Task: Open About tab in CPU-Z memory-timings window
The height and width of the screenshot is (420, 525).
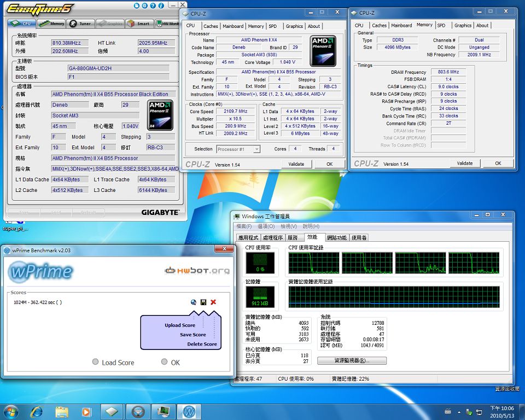Action: pos(482,26)
